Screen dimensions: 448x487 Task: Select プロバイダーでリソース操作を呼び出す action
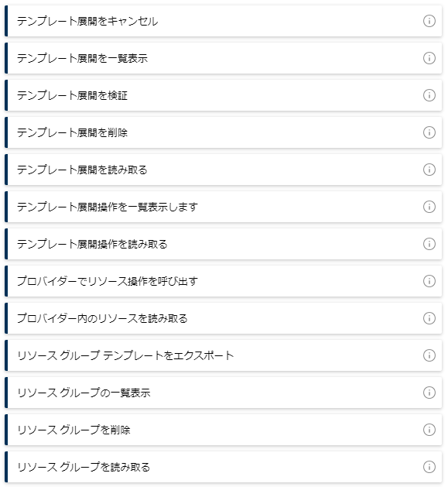[223, 281]
